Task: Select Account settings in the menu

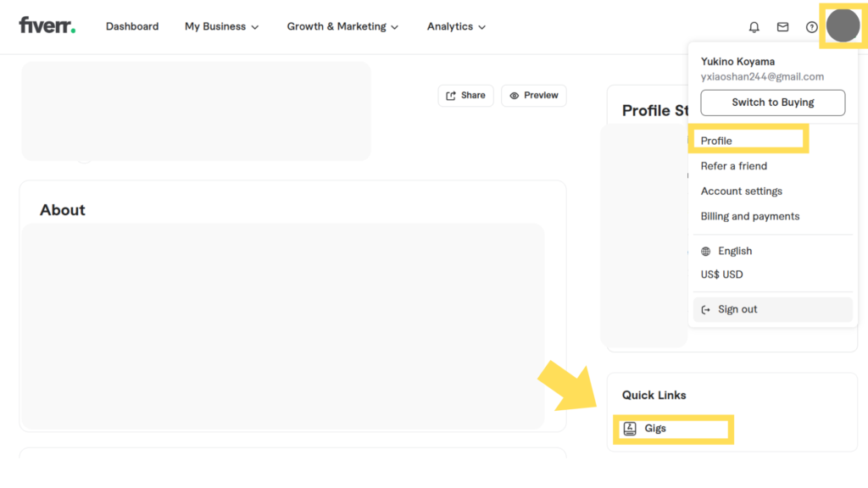Action: [741, 191]
